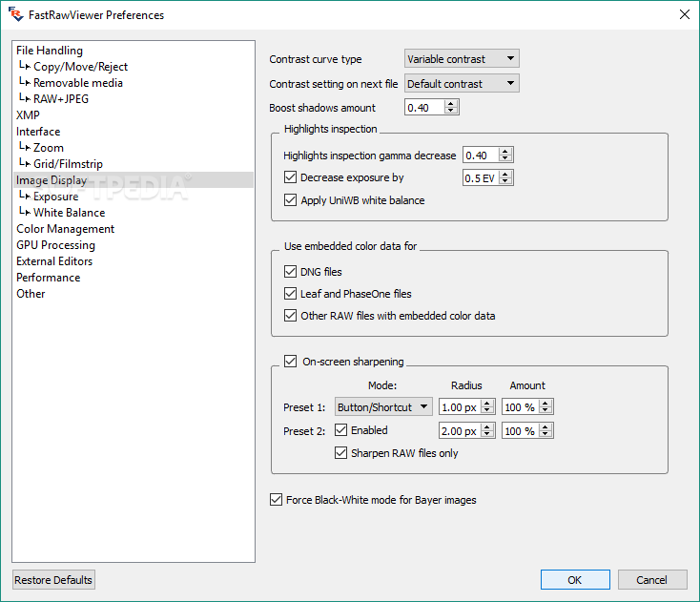Confirm preferences with the OK button
The image size is (700, 602).
[x=575, y=580]
